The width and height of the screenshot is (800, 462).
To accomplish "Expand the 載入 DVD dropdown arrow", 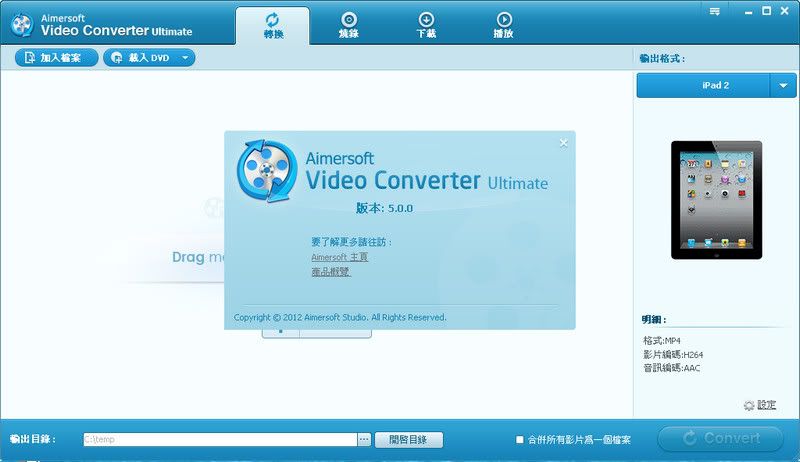I will tap(185, 58).
